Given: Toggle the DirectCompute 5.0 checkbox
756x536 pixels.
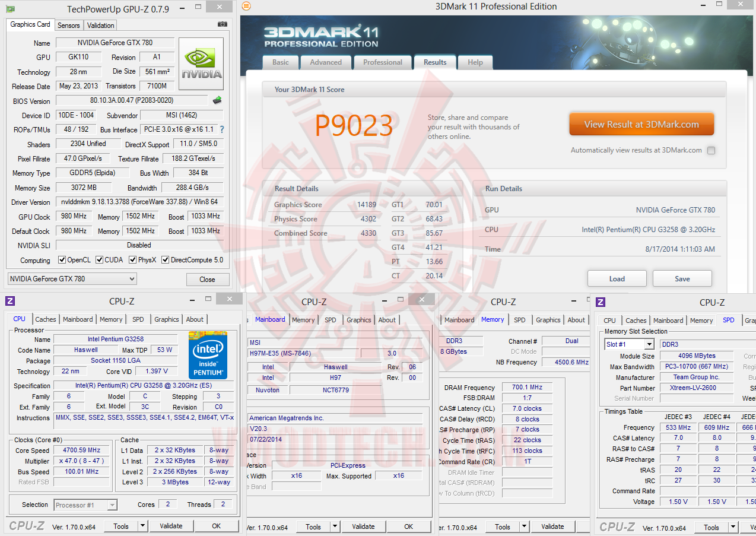Looking at the screenshot, I should tap(165, 260).
